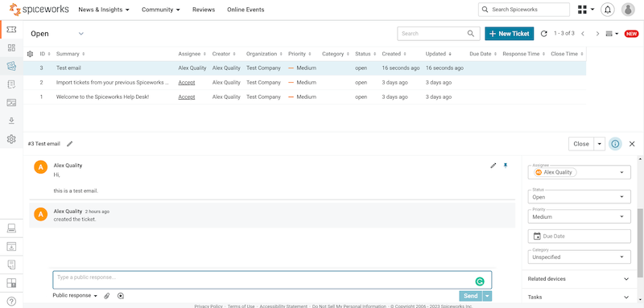Image resolution: width=644 pixels, height=308 pixels.
Task: Edit the ticket title with pencil icon
Action: (x=70, y=143)
